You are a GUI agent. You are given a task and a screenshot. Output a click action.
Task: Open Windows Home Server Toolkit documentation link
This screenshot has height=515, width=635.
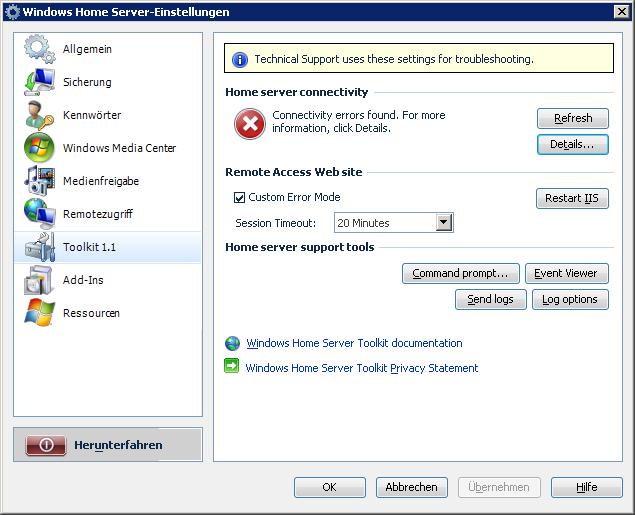[x=354, y=343]
